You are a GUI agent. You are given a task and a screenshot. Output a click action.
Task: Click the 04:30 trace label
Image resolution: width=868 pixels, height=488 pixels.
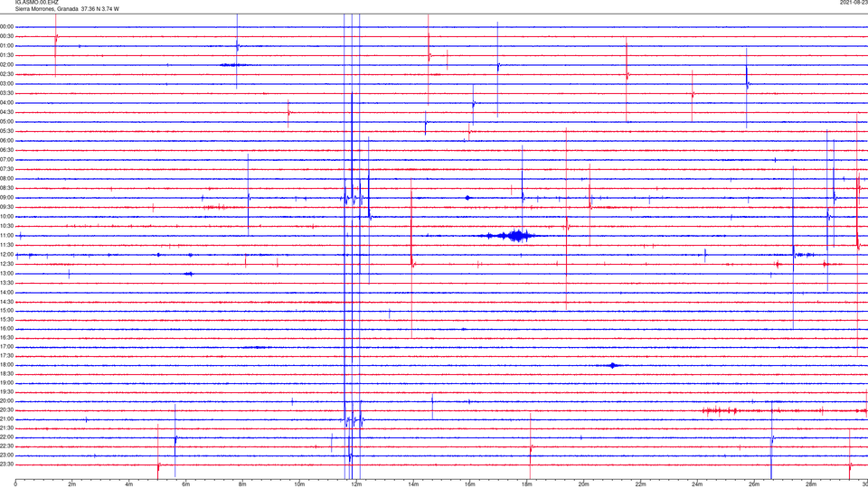[x=7, y=112]
